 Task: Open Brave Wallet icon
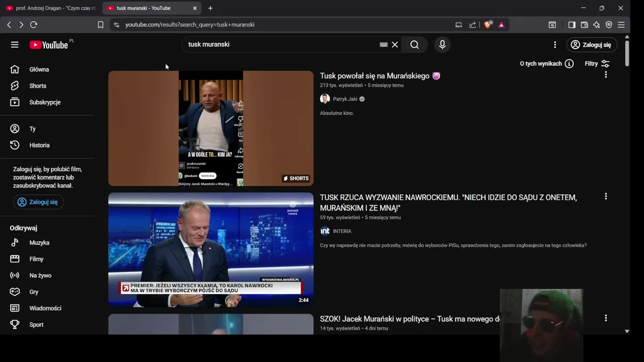[x=584, y=25]
